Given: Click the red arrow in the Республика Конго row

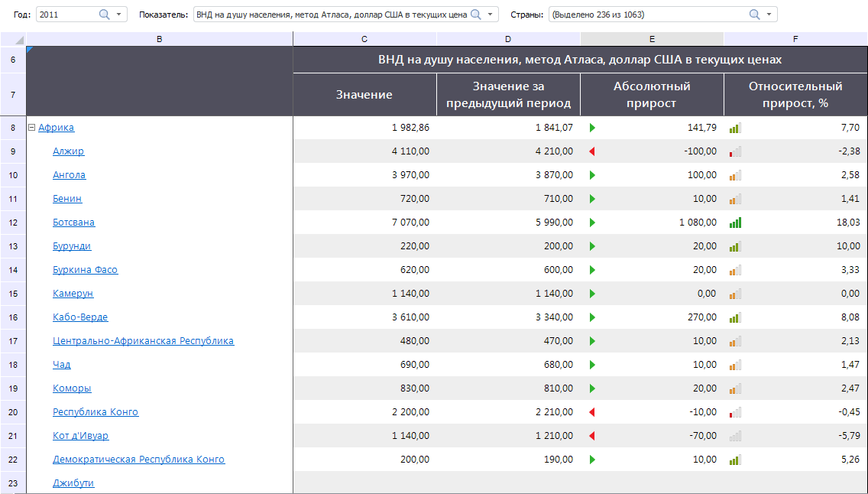Looking at the screenshot, I should click(x=591, y=412).
